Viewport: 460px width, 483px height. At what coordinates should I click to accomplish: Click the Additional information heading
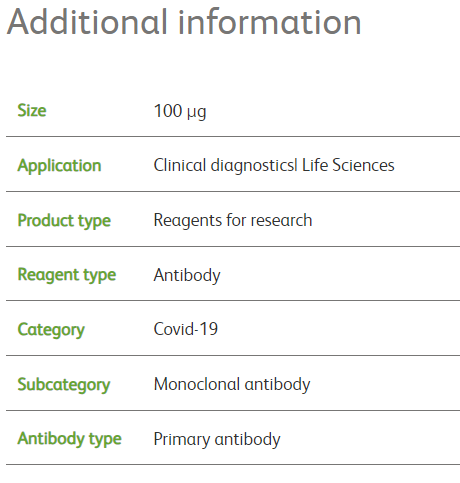[184, 22]
